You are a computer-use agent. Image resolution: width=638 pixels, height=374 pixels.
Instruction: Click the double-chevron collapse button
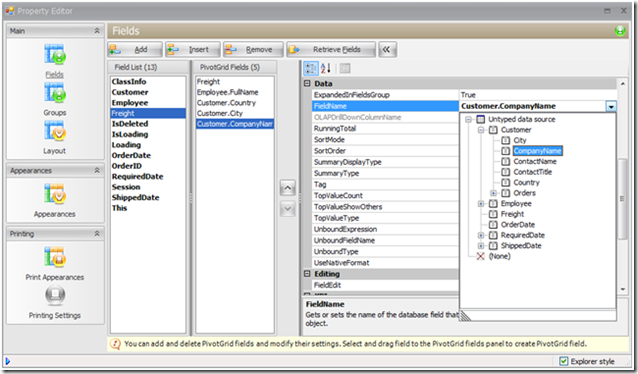pyautogui.click(x=387, y=50)
